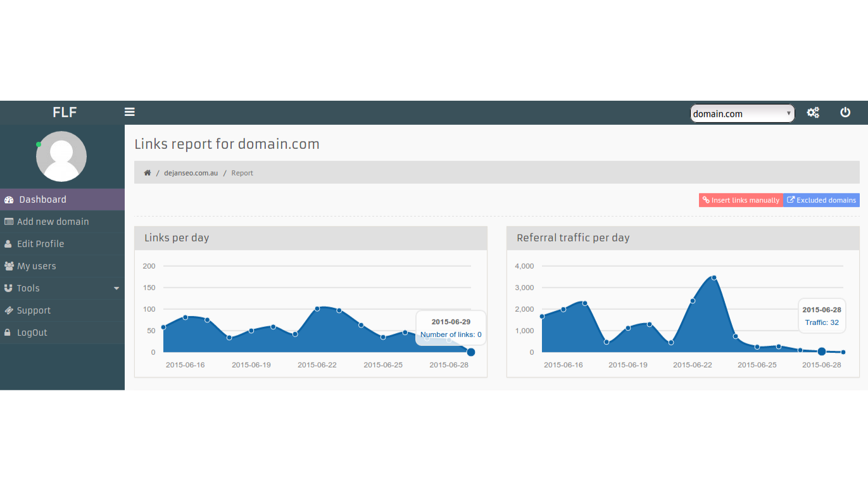The image size is (868, 491).
Task: Click the Excluded domains button
Action: (821, 200)
